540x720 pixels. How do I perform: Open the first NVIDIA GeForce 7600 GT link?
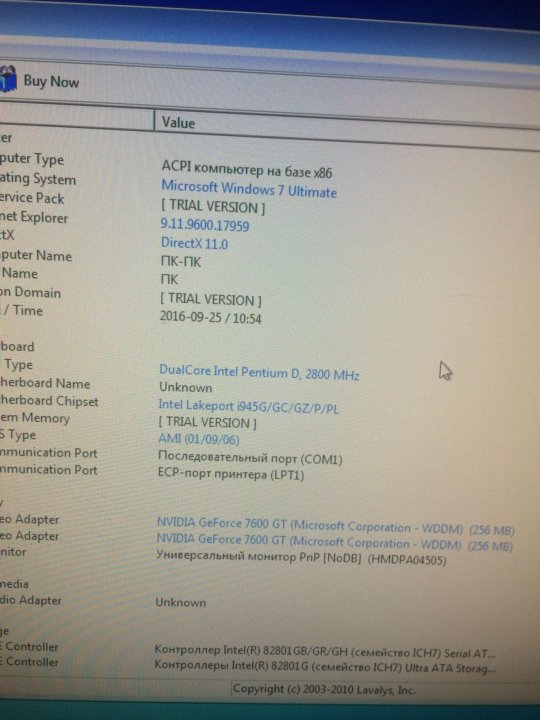coord(335,526)
